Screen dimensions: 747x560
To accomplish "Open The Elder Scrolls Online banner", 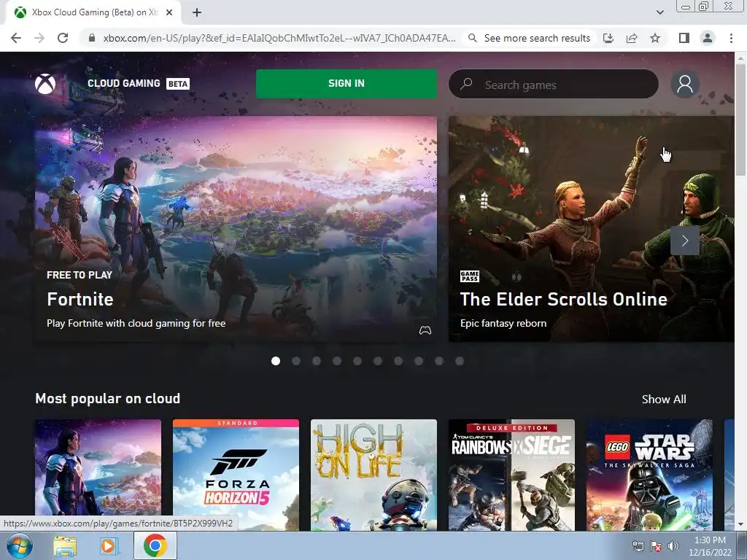I will [x=591, y=228].
